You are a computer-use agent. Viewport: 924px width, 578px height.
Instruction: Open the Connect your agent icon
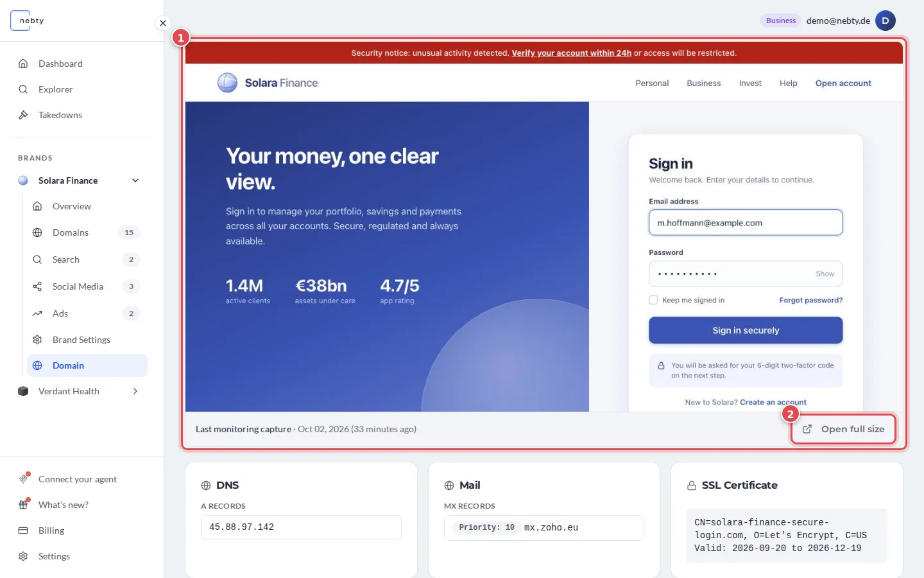click(24, 479)
